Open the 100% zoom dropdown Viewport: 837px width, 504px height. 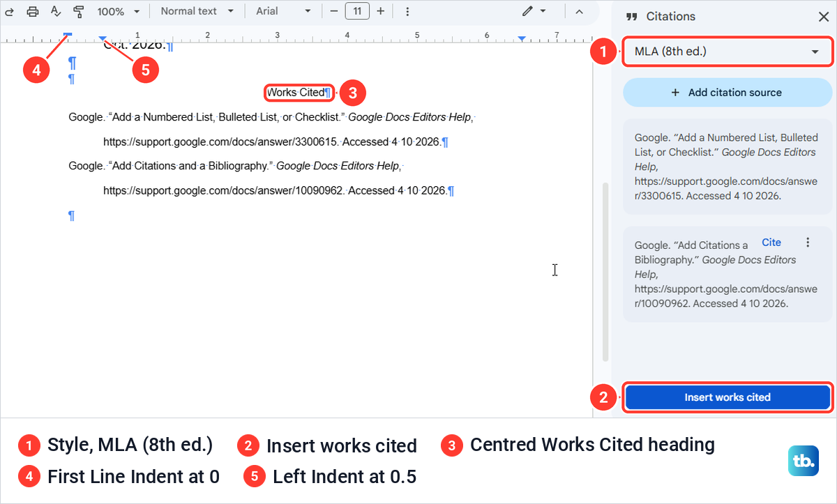(118, 11)
